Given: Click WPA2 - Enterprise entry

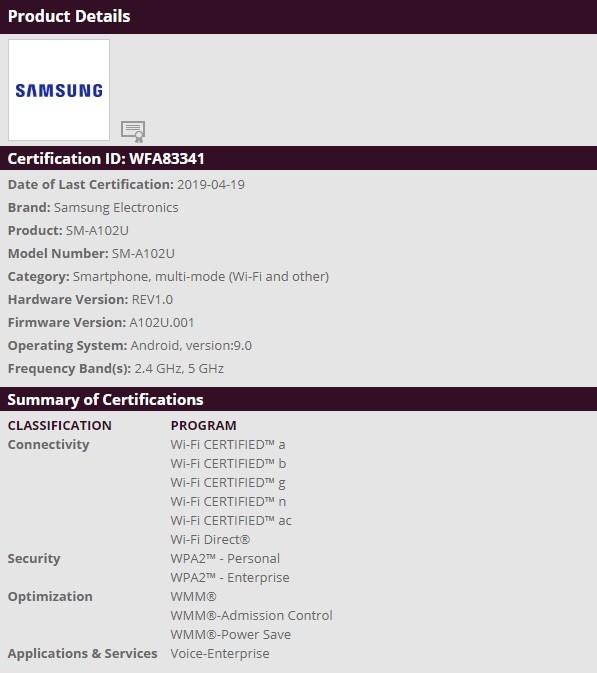Looking at the screenshot, I should 230,578.
